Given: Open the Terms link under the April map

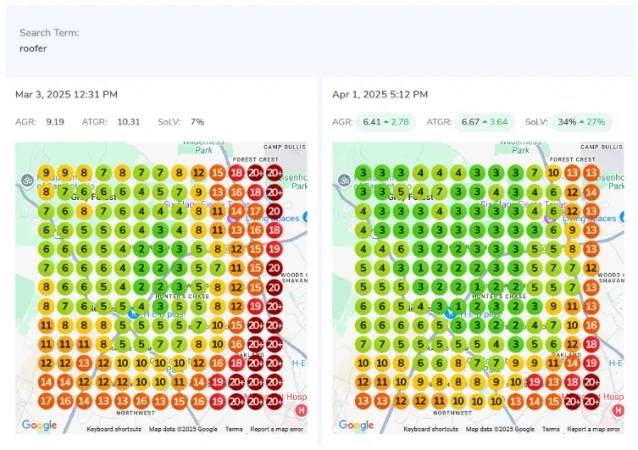Looking at the screenshot, I should pyautogui.click(x=550, y=429).
